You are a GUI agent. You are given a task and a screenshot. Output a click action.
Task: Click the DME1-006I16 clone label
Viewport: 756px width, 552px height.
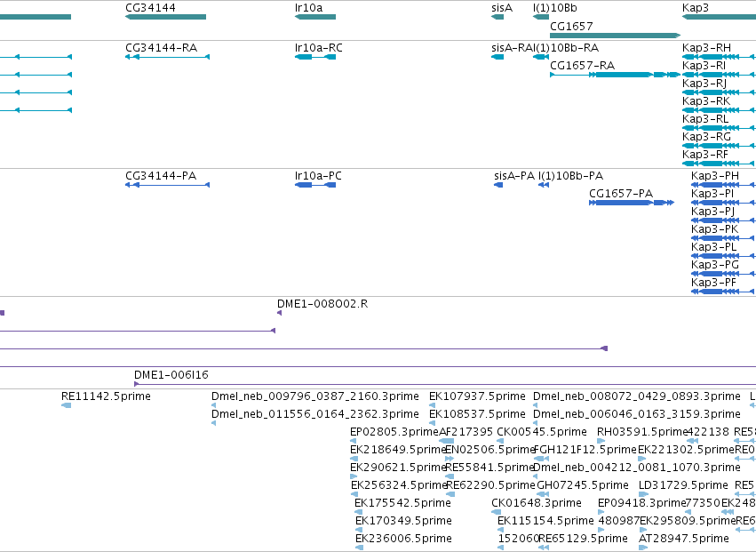tap(171, 375)
